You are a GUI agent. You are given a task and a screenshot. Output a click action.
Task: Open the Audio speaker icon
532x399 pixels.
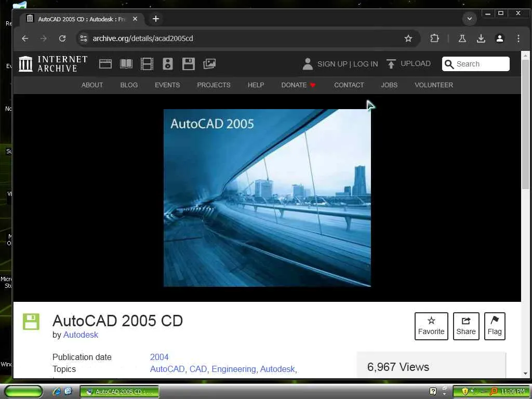click(168, 64)
